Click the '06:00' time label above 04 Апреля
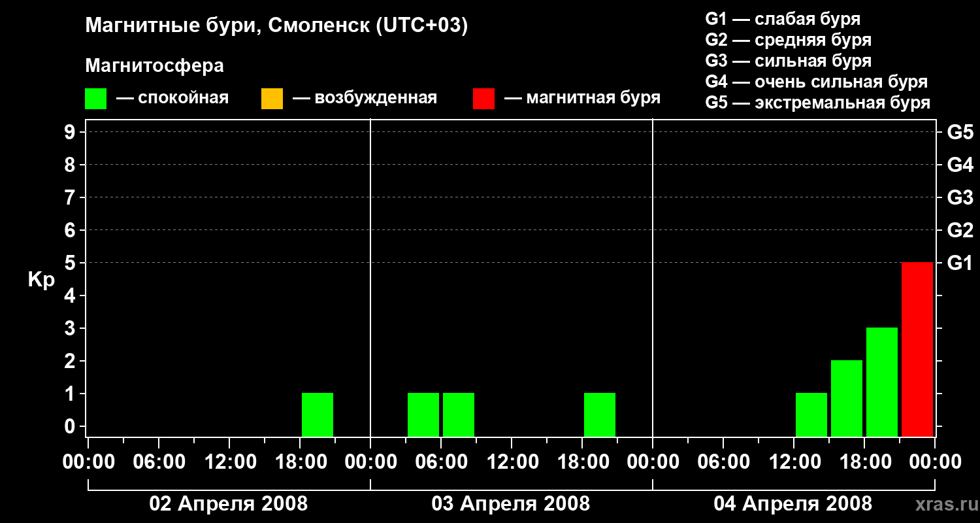Image resolution: width=980 pixels, height=523 pixels. [x=724, y=462]
